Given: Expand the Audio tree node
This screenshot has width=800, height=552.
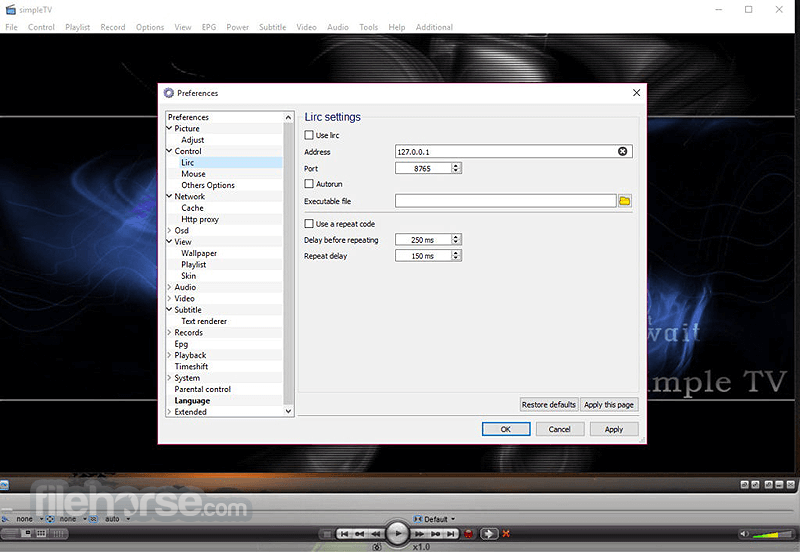Looking at the screenshot, I should (x=169, y=287).
